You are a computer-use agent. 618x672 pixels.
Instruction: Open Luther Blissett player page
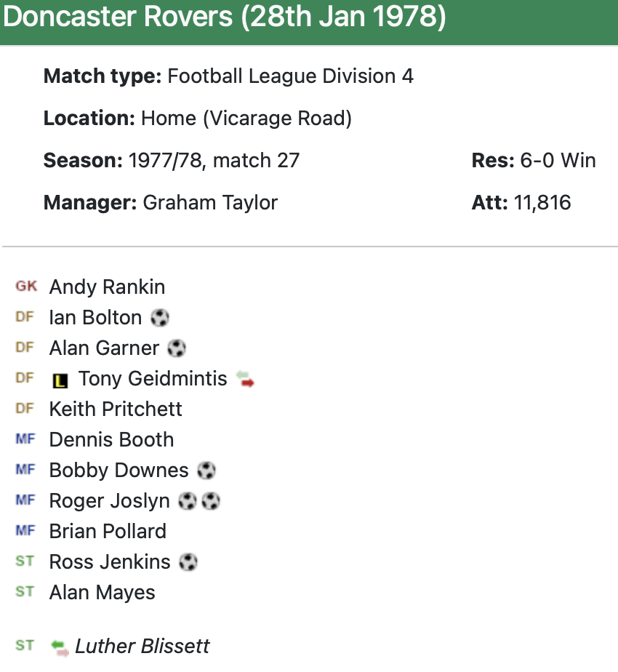point(143,647)
